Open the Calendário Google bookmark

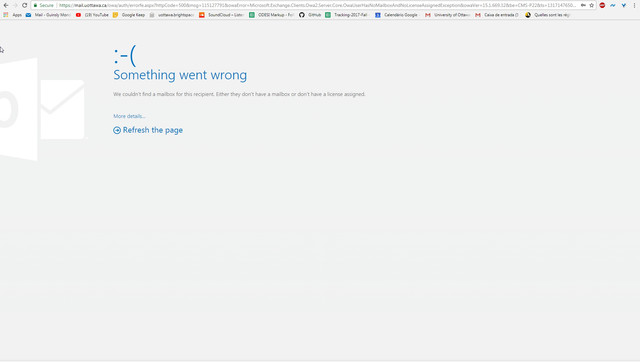tap(396, 15)
